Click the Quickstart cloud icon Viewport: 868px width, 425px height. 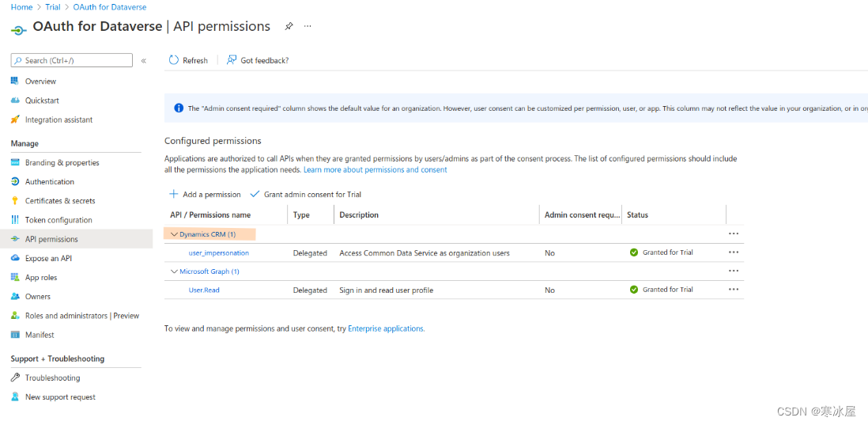15,101
